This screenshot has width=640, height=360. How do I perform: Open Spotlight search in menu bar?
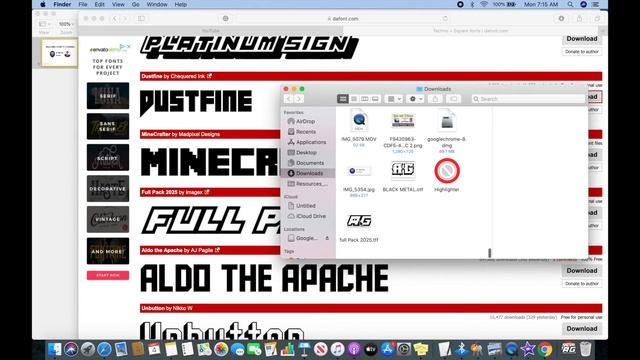click(570, 4)
